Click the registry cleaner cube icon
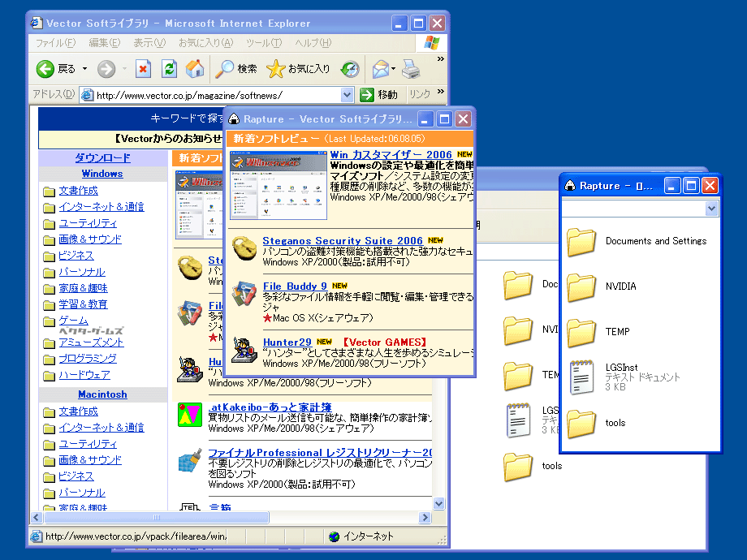The width and height of the screenshot is (747, 560). click(x=190, y=460)
